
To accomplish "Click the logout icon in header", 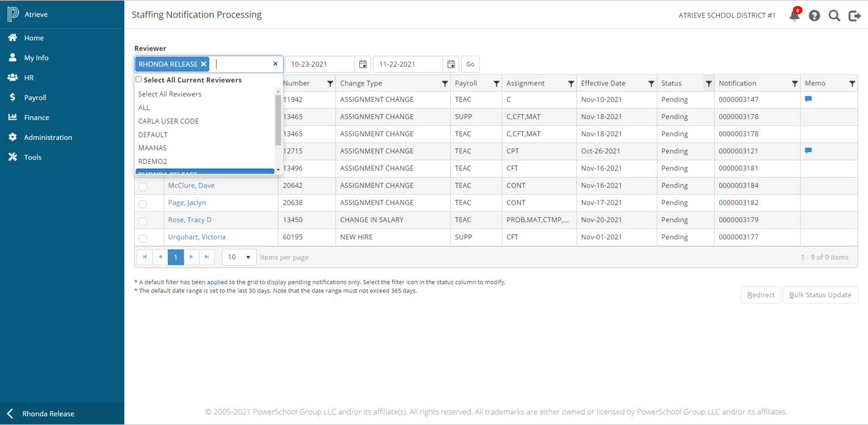I will point(855,16).
